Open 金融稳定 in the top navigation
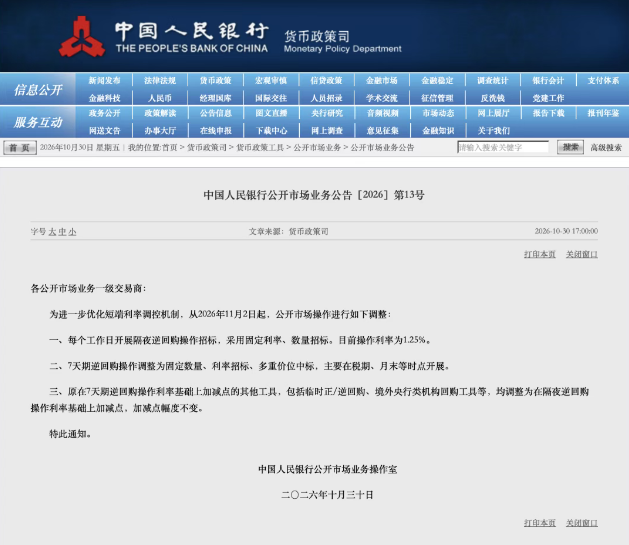 coord(437,81)
